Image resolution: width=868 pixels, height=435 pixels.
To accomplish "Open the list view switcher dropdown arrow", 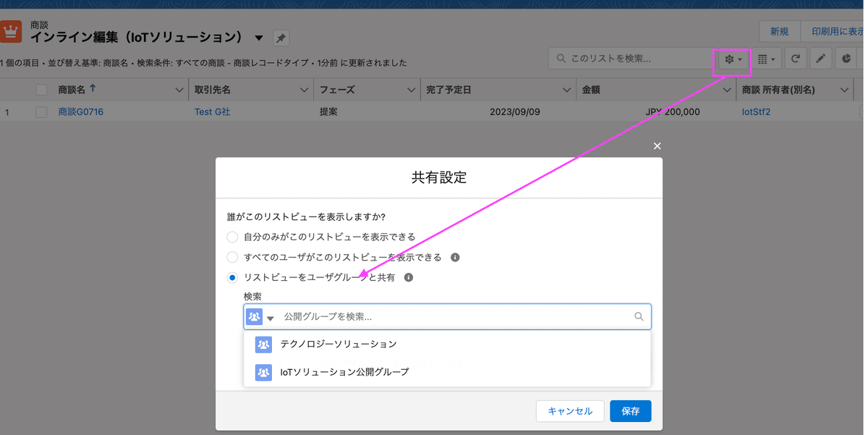I will (x=259, y=38).
